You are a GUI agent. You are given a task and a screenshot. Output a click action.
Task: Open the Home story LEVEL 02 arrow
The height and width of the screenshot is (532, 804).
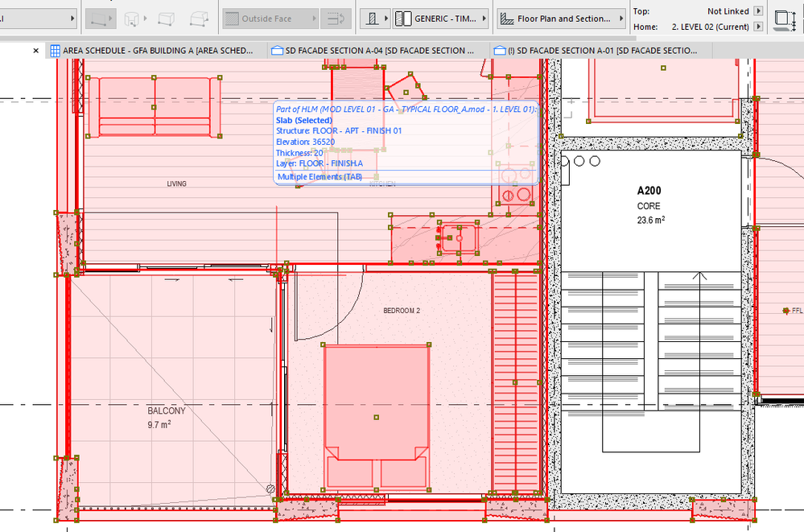point(757,27)
